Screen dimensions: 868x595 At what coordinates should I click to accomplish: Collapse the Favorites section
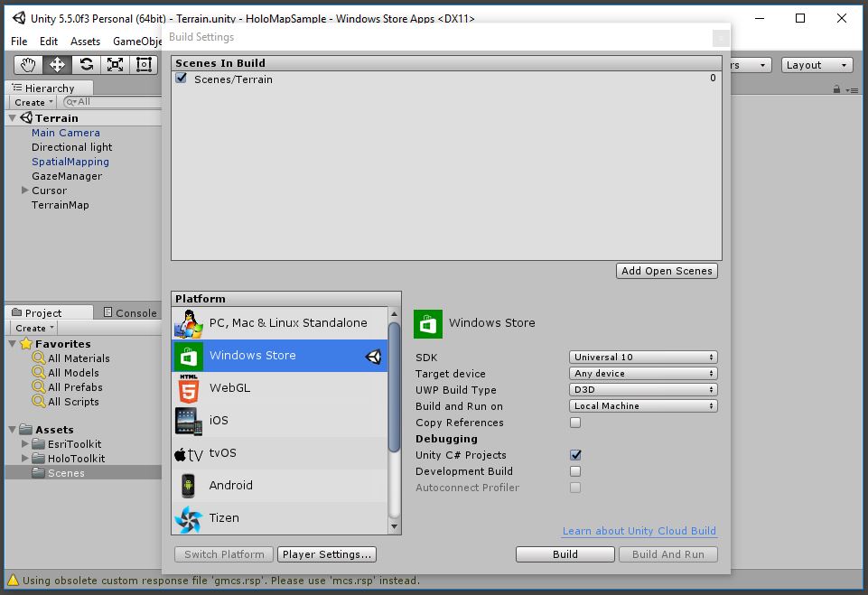point(12,344)
